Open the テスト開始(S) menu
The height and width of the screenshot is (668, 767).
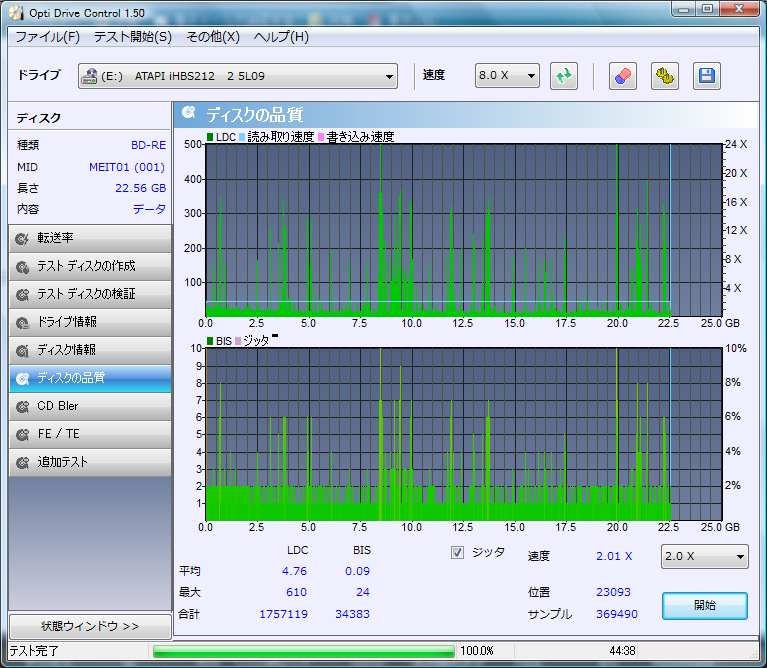(x=132, y=37)
